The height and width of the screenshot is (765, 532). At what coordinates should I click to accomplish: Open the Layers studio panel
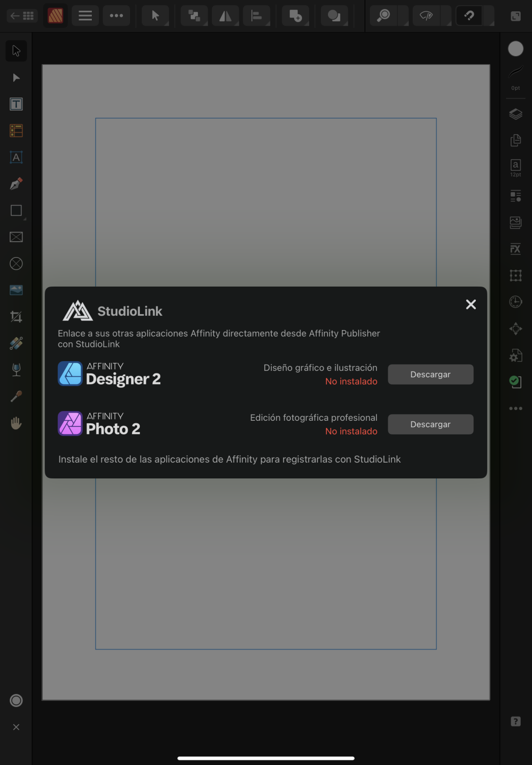(516, 114)
